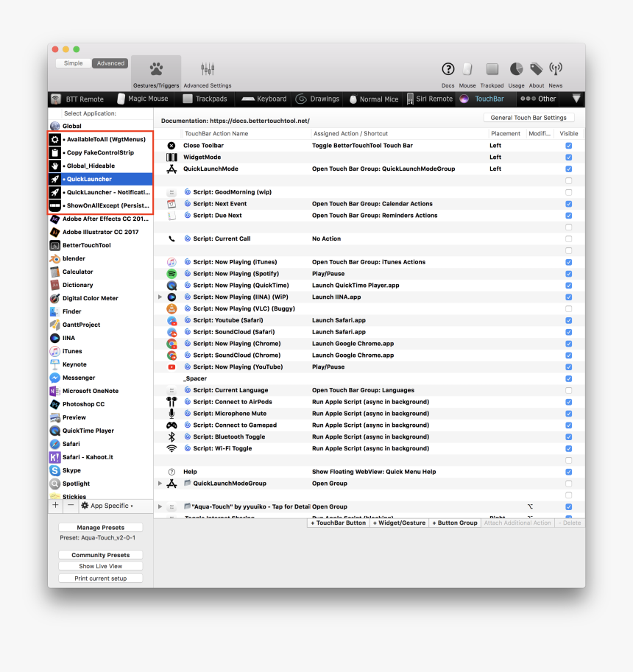Open Manage Presets

[100, 528]
